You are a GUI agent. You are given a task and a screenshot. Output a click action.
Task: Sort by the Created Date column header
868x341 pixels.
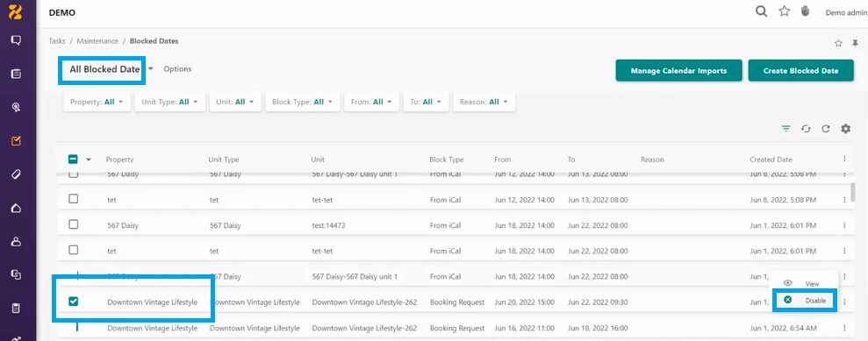coord(771,160)
